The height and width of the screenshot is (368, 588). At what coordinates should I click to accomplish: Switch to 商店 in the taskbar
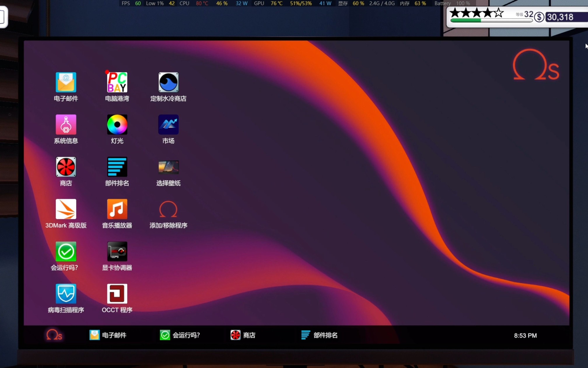(x=243, y=335)
